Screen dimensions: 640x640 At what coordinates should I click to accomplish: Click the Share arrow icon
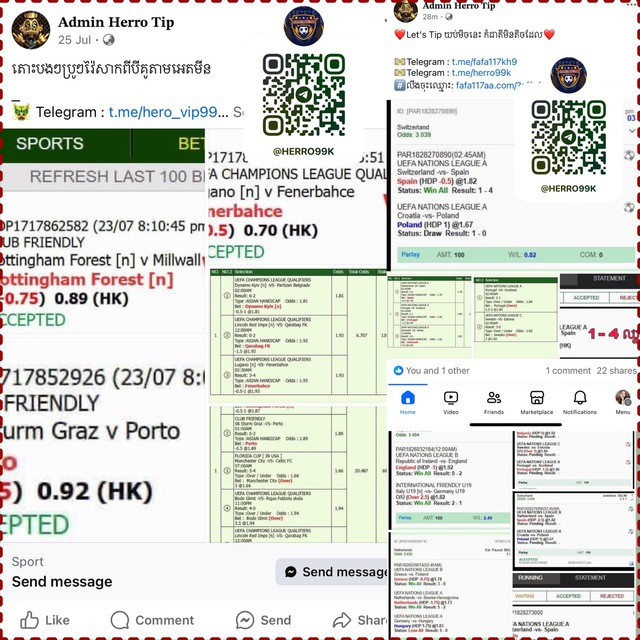[x=342, y=620]
